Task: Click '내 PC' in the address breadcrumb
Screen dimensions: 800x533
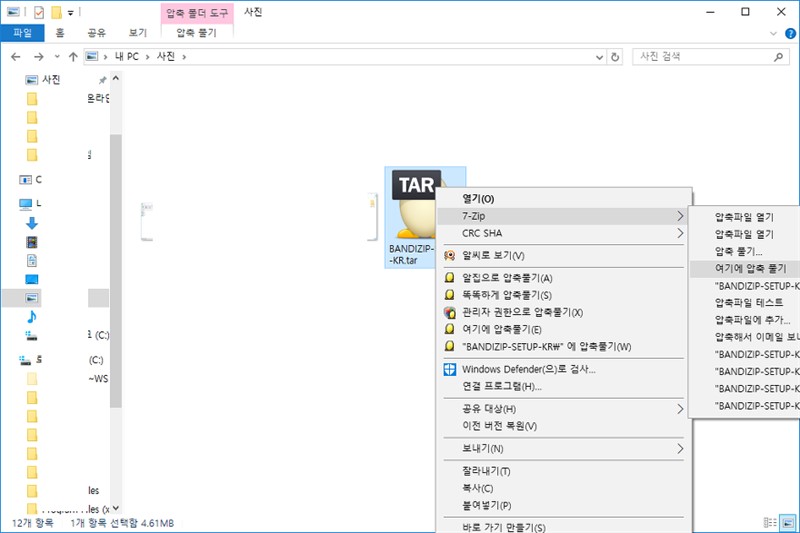Action: (x=124, y=57)
